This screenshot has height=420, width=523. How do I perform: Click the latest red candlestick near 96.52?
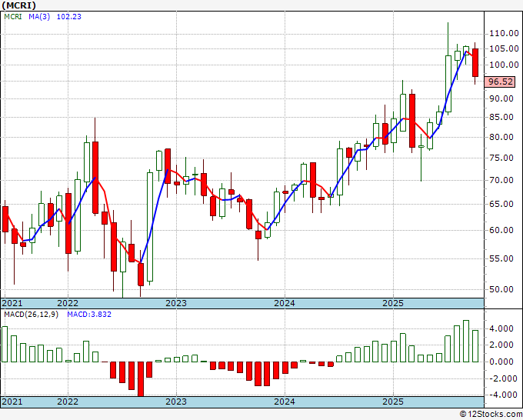point(475,63)
